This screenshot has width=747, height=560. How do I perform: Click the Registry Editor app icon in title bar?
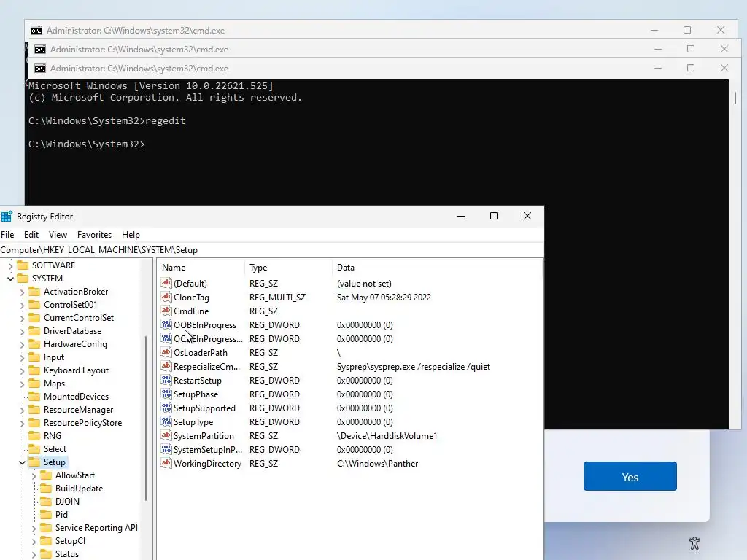(x=6, y=217)
